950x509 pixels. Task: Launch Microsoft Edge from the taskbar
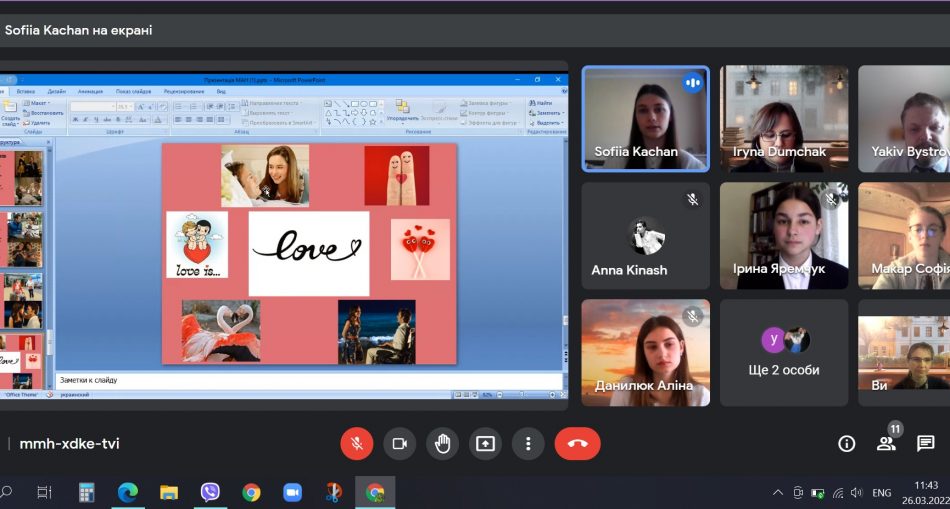(128, 492)
